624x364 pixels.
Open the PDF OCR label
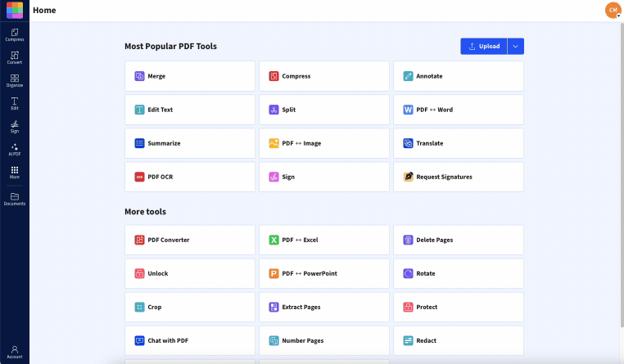click(x=161, y=177)
